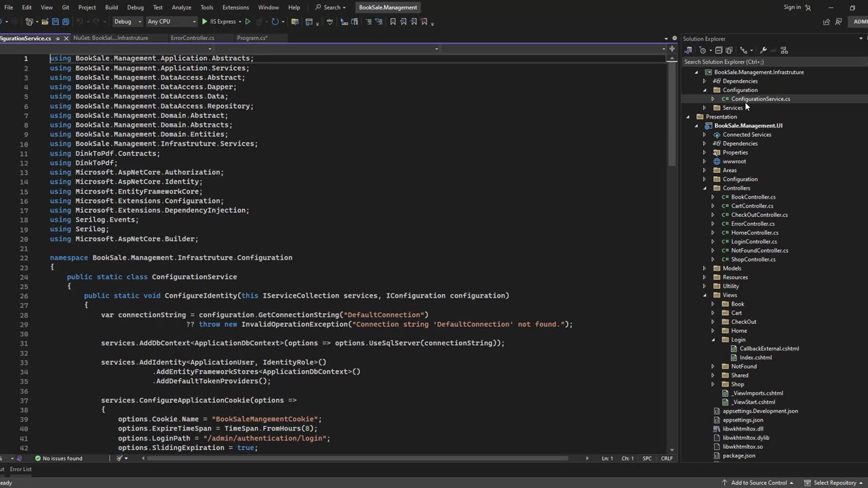Viewport: 868px width, 488px height.
Task: Open the Git menu
Action: coord(66,7)
